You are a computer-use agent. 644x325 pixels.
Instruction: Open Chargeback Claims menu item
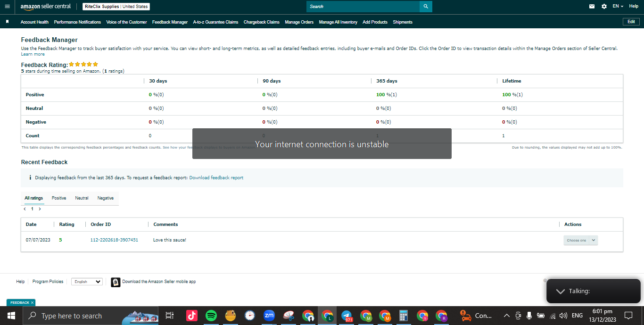[262, 22]
